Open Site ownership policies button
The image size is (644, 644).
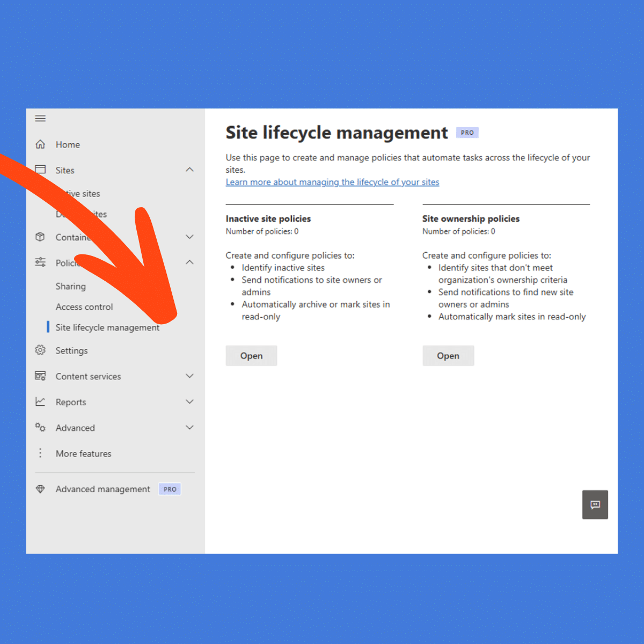pos(448,356)
